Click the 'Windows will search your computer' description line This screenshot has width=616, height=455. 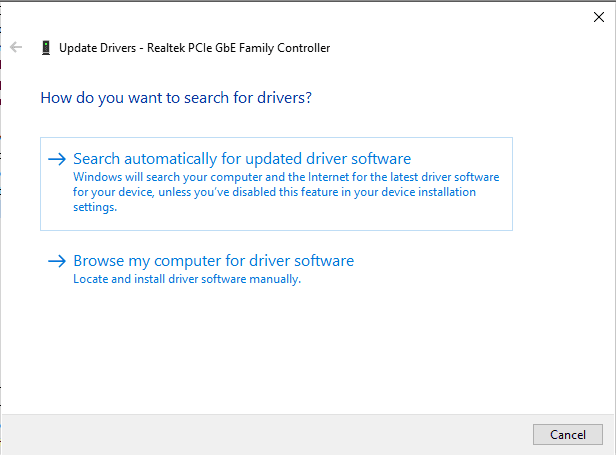[x=285, y=177]
